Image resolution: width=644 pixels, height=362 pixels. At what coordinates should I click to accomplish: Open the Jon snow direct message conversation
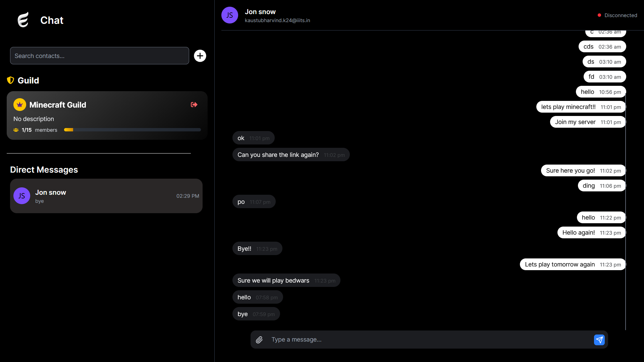(106, 196)
